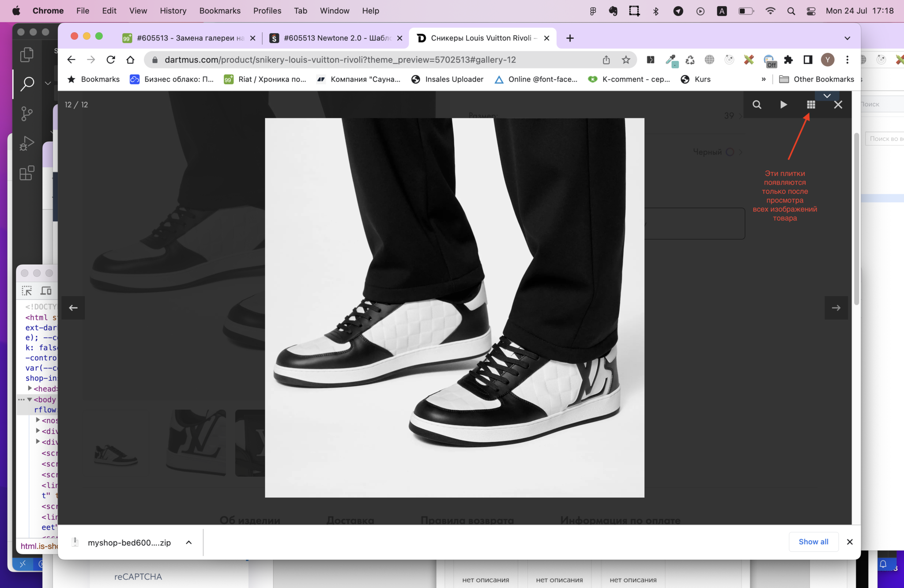904x588 pixels.
Task: Open the Chrome home page
Action: 130,60
